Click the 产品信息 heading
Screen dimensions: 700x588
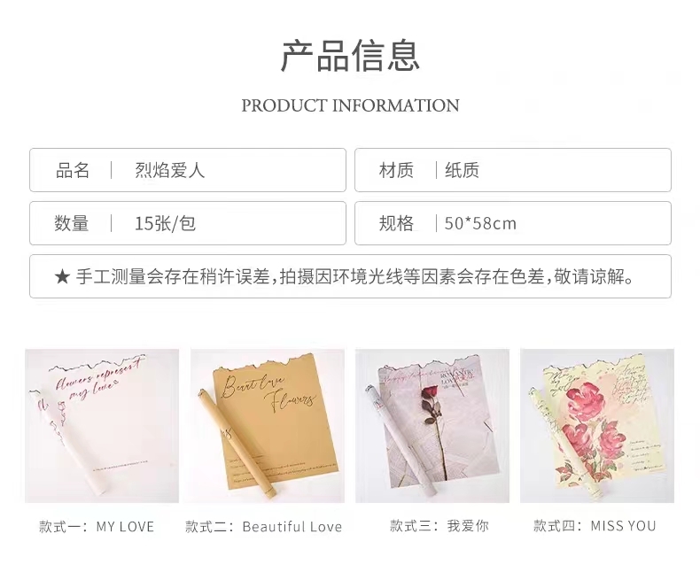[x=350, y=55]
